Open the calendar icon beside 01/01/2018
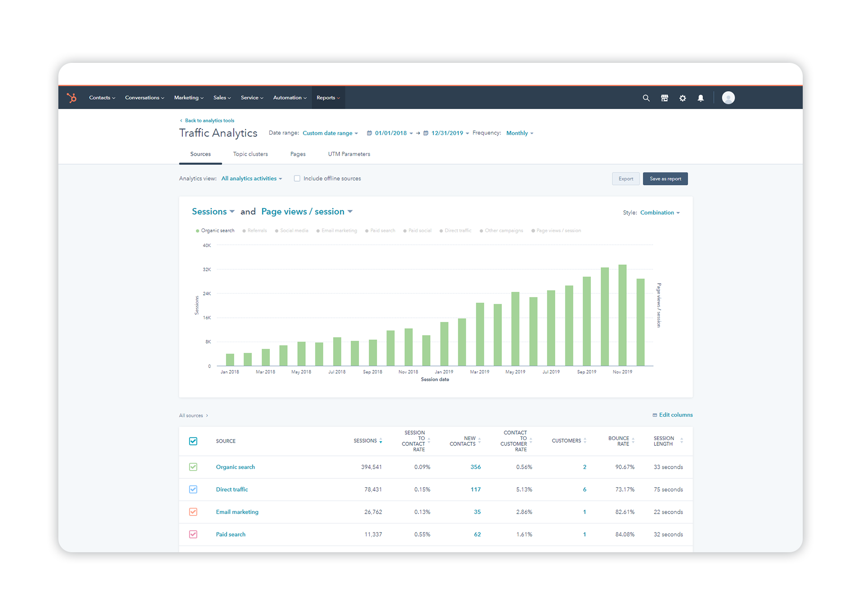 369,133
